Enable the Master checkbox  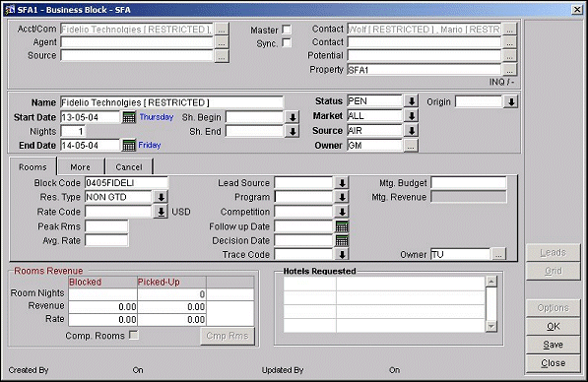coord(287,30)
